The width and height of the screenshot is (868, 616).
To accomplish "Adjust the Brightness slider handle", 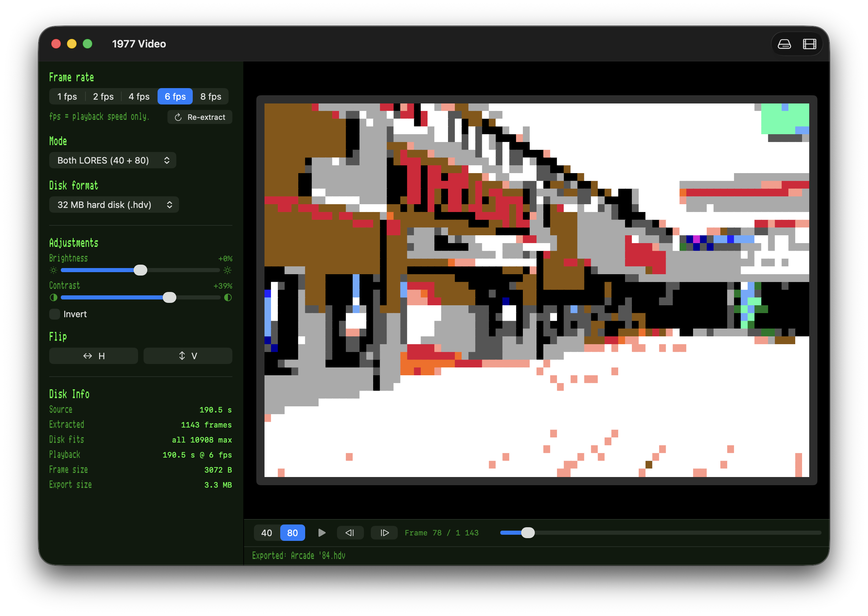I will click(x=140, y=270).
